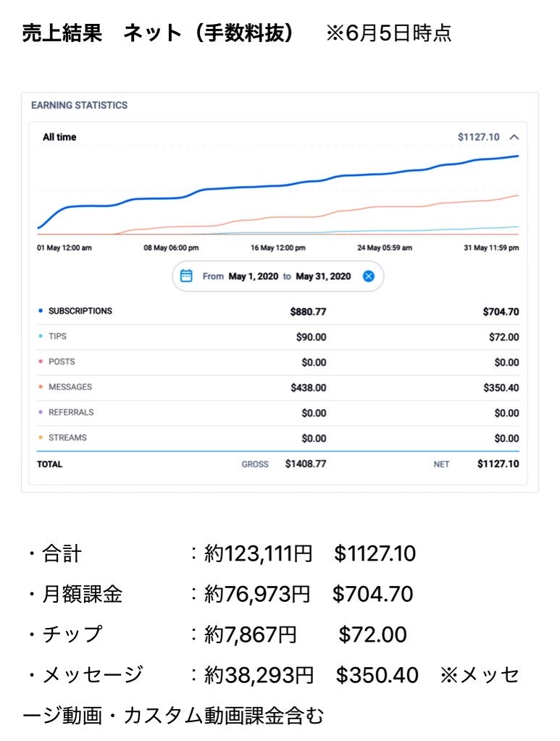The image size is (560, 741).
Task: Click the $438.00 messages gross value
Action: (x=308, y=388)
